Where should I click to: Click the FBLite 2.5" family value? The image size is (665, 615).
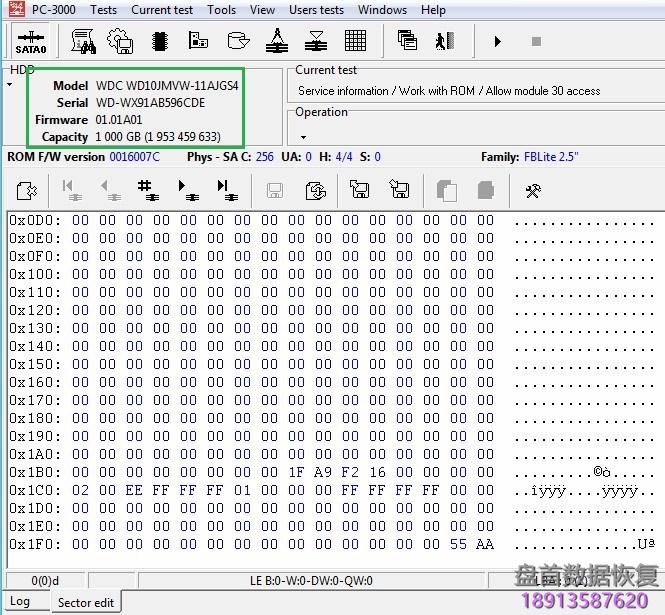550,157
